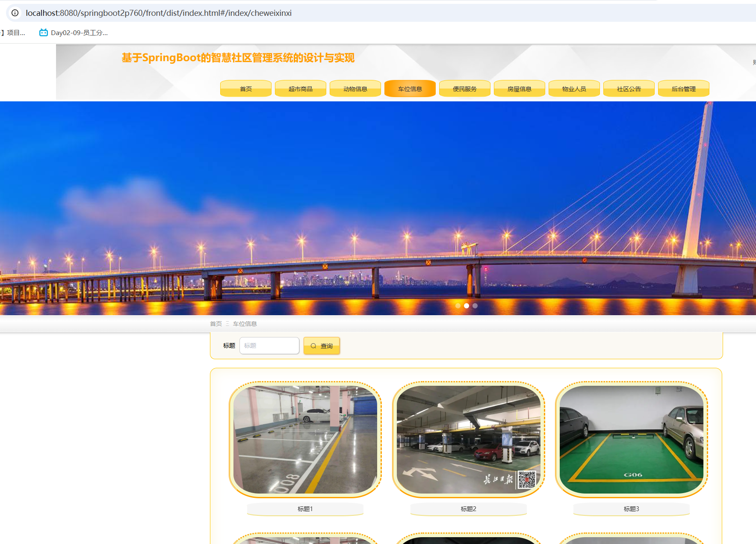Click the site title heading text
The image size is (756, 544).
[x=238, y=58]
